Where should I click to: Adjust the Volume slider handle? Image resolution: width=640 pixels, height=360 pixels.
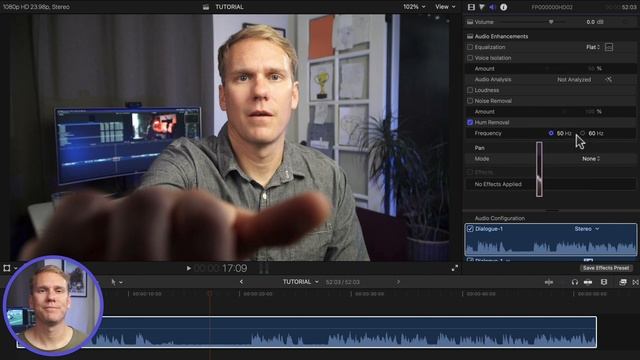[551, 22]
